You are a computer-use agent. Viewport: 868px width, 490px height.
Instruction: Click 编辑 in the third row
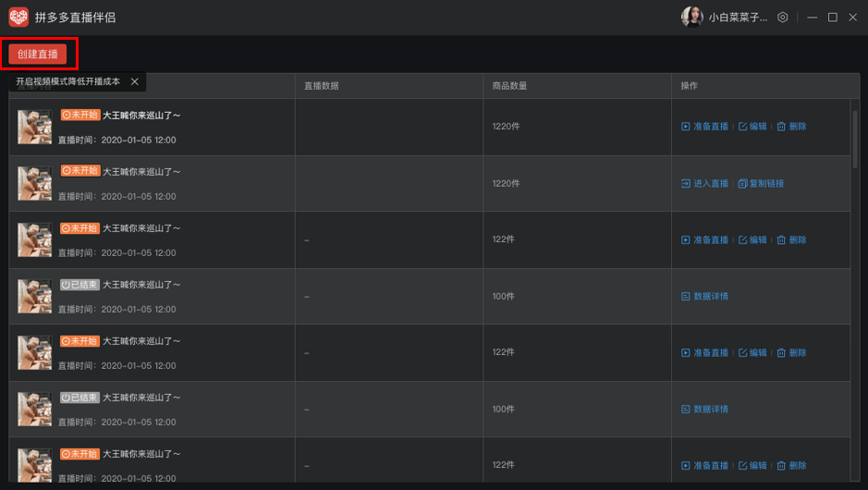752,240
